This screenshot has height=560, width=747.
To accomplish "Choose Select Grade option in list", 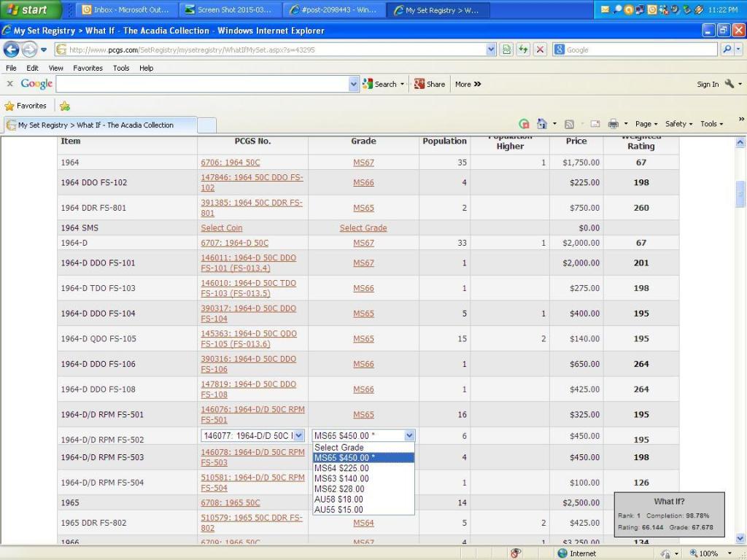I will [363, 448].
